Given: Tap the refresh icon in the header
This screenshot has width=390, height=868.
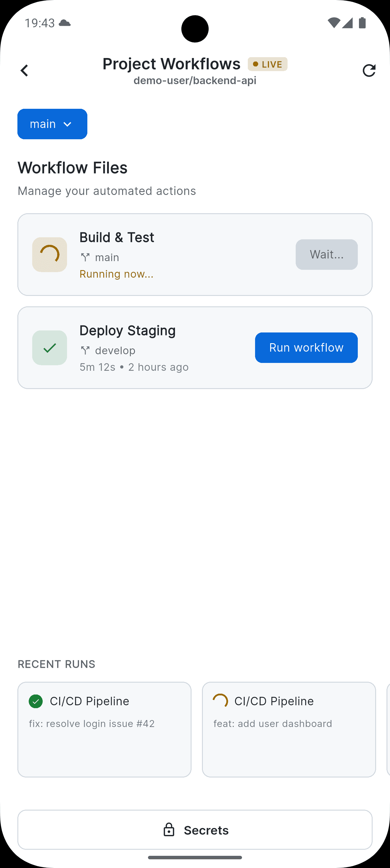Looking at the screenshot, I should click(x=370, y=70).
